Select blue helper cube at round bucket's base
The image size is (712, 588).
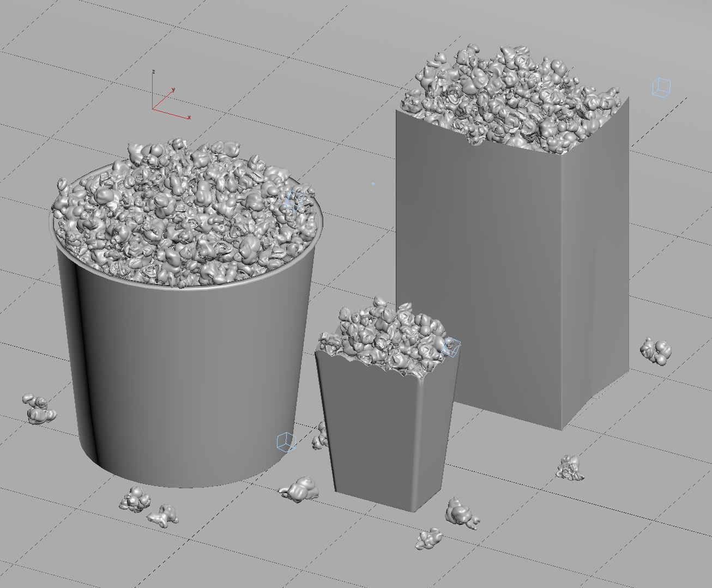286,442
